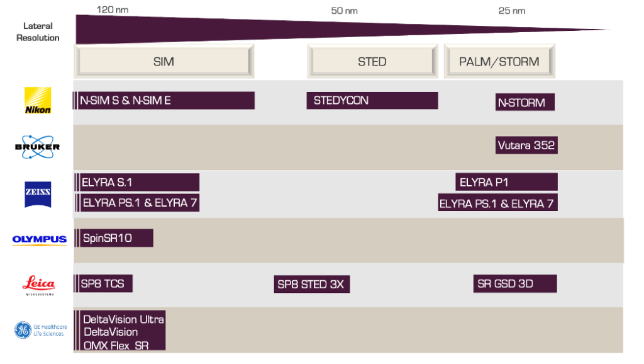Click the lateral resolution gradient wedge
Image resolution: width=644 pixels, height=364 pixels.
pyautogui.click(x=341, y=30)
